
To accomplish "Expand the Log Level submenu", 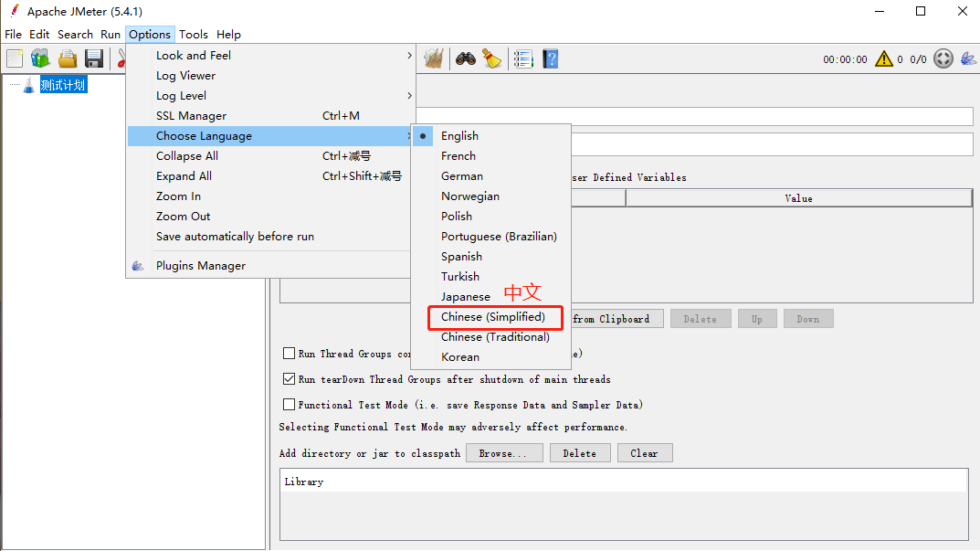I will pos(270,96).
